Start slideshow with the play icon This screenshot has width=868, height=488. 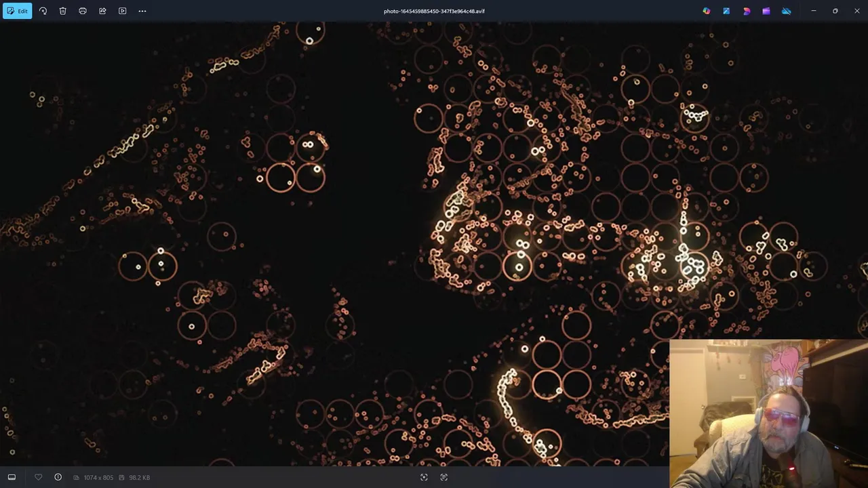122,11
